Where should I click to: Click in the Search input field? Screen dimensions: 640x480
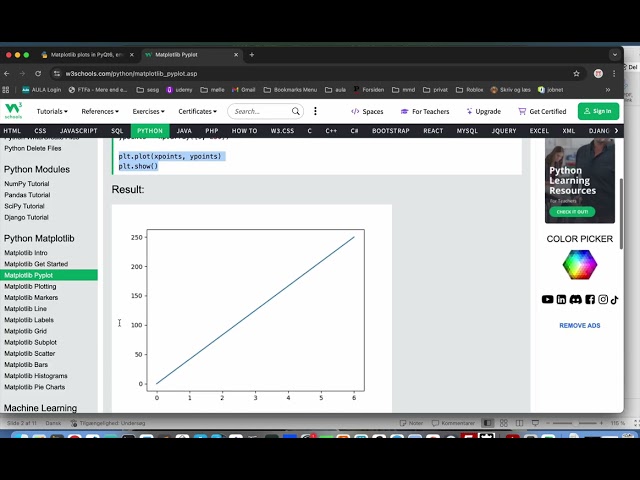pyautogui.click(x=262, y=111)
